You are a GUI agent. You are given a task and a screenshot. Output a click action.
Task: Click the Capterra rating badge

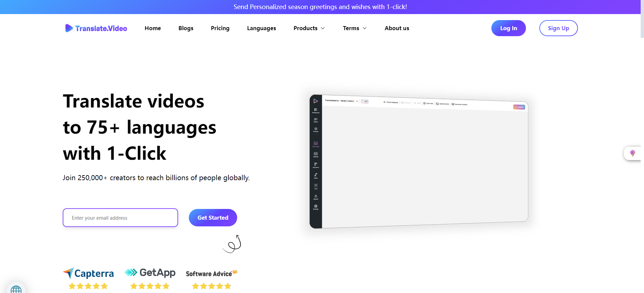pos(89,278)
